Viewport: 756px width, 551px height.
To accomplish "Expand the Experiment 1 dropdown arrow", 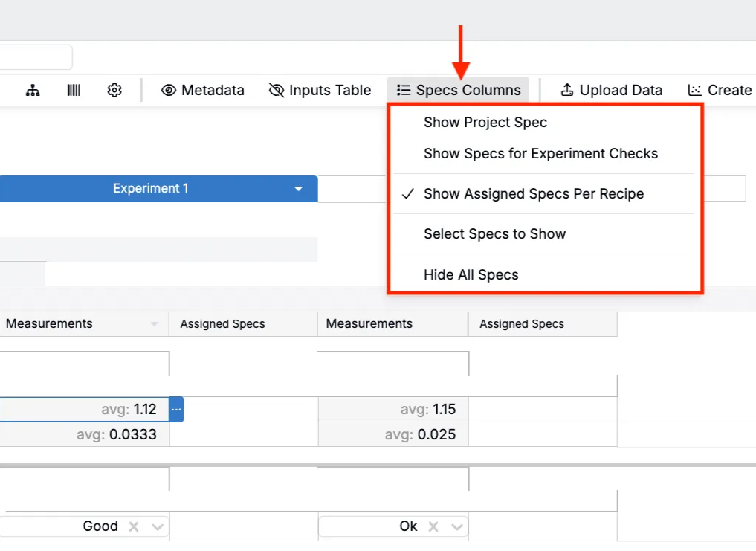I will point(298,189).
